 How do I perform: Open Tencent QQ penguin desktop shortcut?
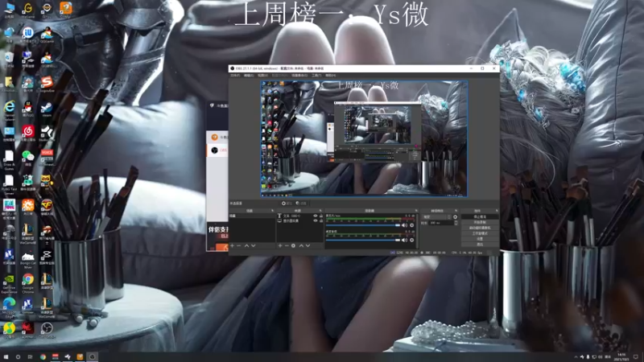28,109
